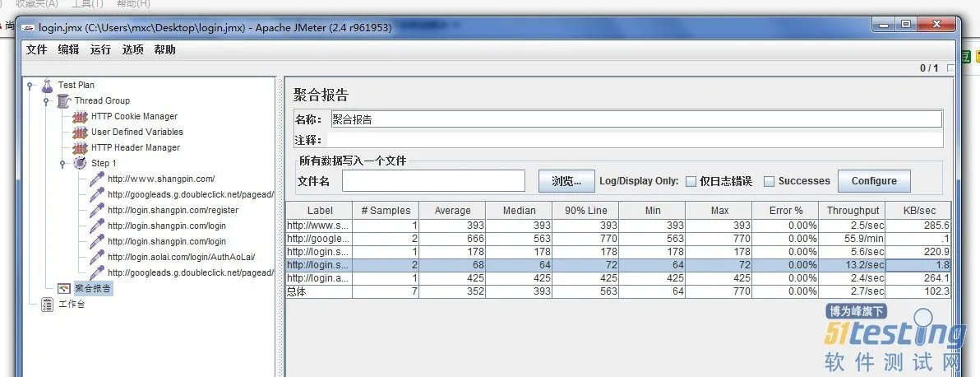Open the 编辑 menu
Screen dimensions: 980x377
coord(69,49)
